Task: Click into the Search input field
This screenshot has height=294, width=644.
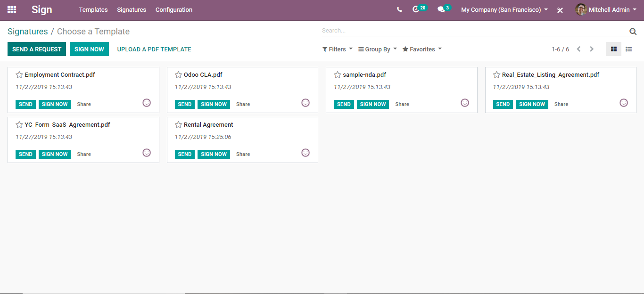Action: tap(471, 31)
